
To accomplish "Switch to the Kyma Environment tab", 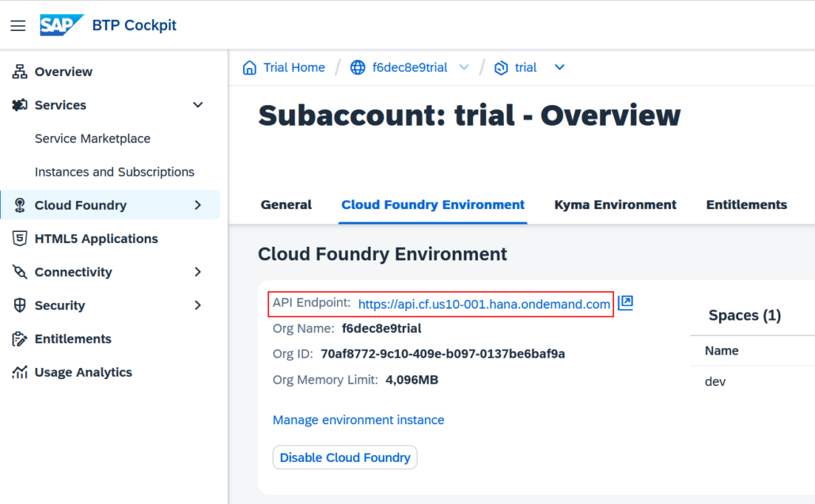I will coord(616,205).
